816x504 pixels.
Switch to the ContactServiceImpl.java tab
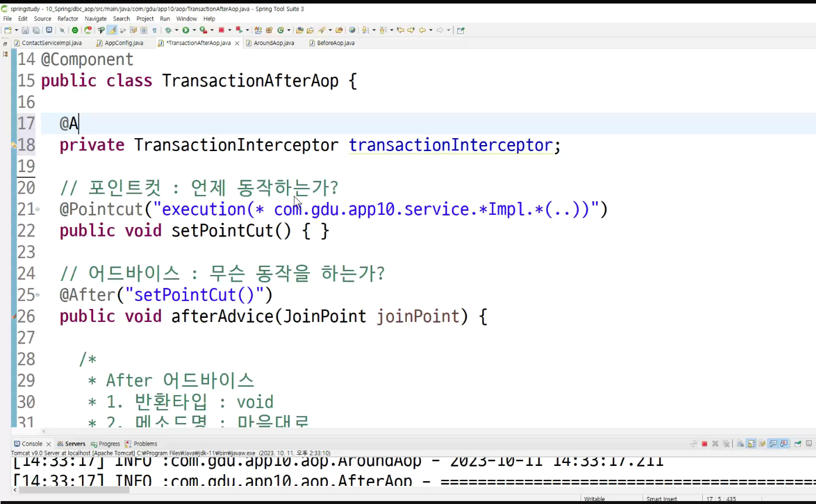47,43
